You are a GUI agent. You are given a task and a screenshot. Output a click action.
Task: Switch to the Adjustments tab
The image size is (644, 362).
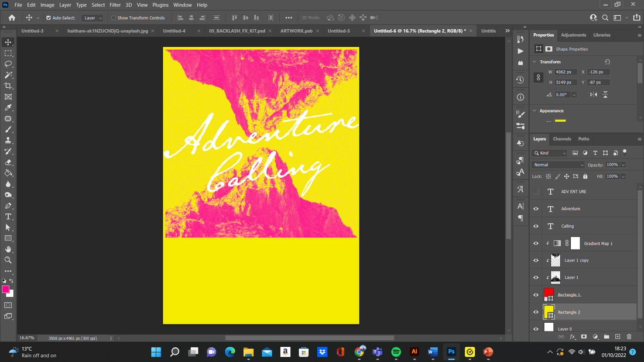pyautogui.click(x=573, y=35)
